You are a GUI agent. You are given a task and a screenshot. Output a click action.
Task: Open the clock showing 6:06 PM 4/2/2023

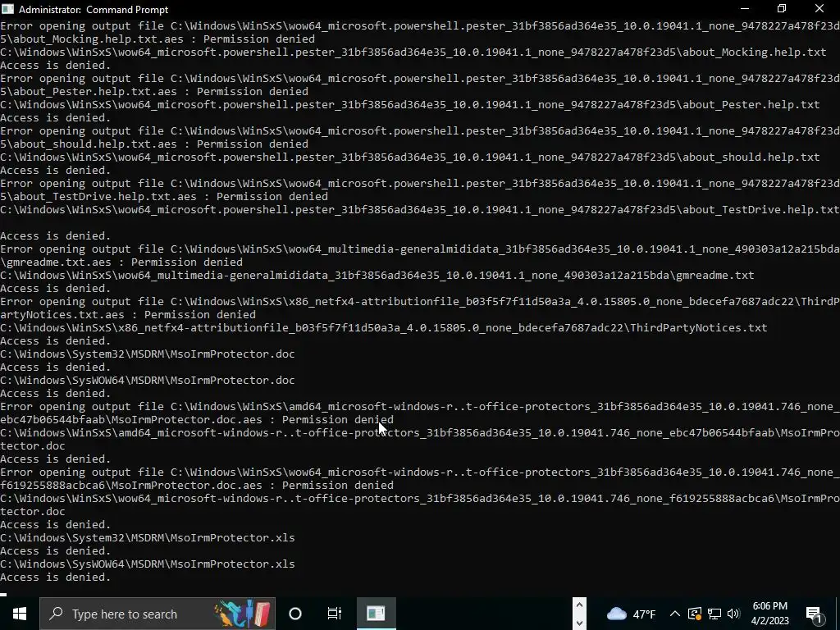(769, 614)
